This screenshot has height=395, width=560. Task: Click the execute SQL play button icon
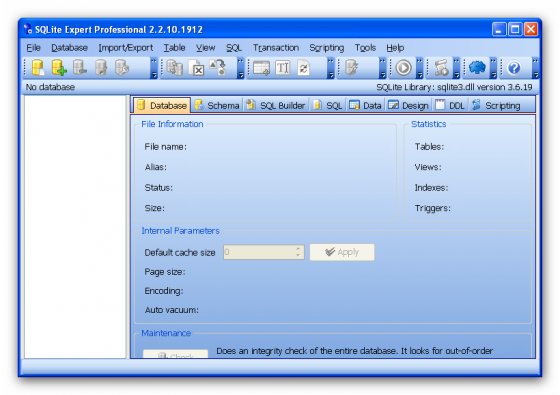tap(403, 68)
